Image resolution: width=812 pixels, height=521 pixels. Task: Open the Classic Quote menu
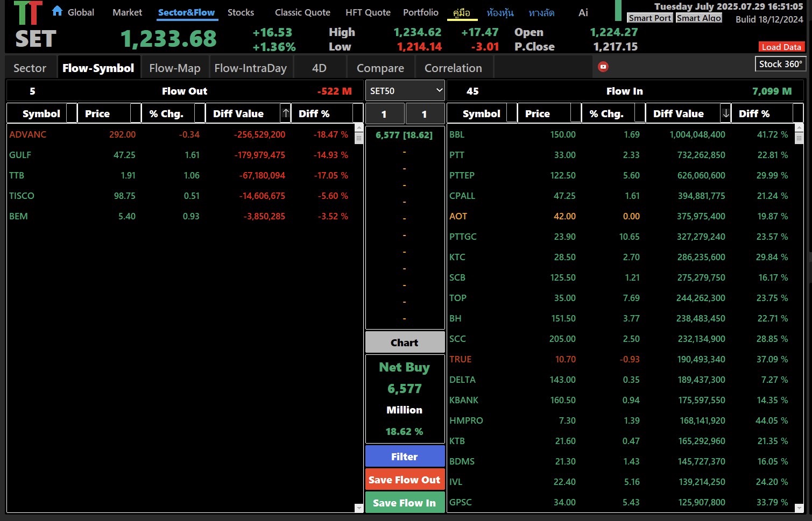tap(302, 12)
